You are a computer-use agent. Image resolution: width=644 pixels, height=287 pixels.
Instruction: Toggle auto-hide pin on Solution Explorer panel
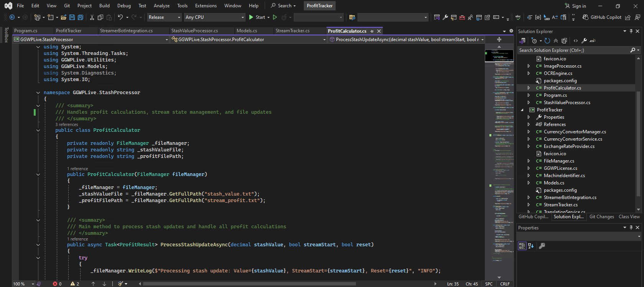pos(631,31)
